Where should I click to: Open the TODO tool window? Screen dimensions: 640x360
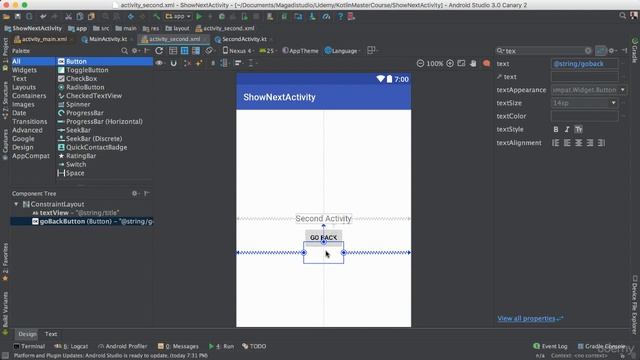(254, 346)
